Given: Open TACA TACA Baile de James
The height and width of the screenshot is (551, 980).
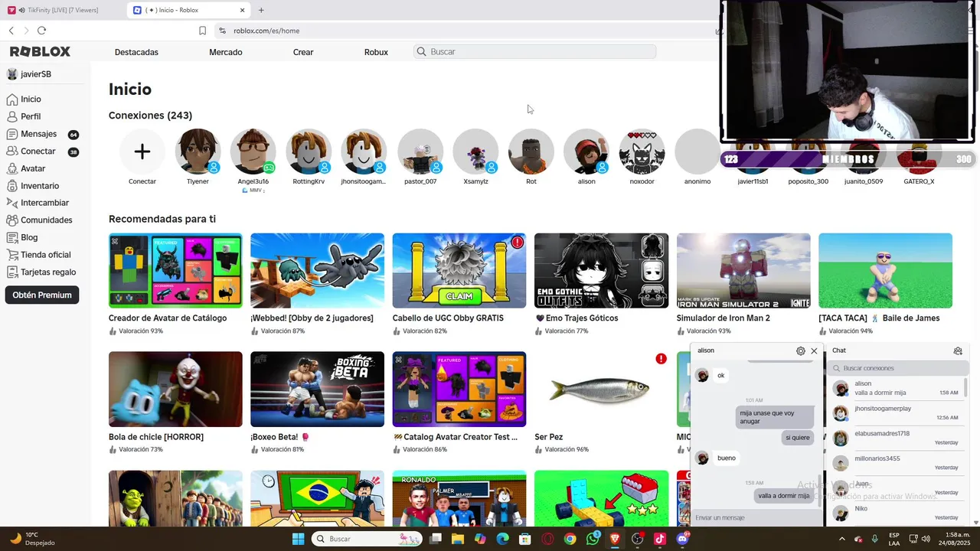Looking at the screenshot, I should click(x=885, y=271).
